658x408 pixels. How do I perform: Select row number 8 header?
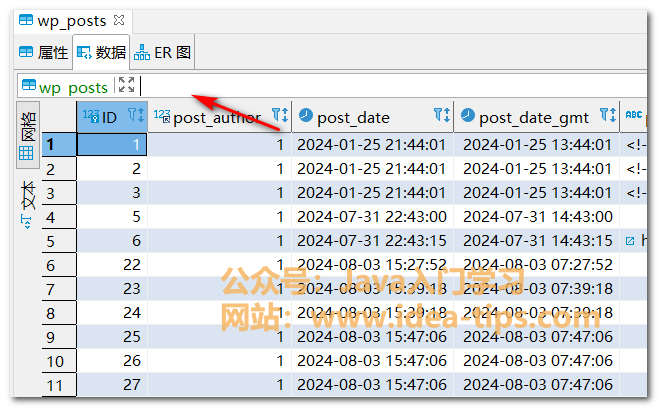pyautogui.click(x=59, y=313)
